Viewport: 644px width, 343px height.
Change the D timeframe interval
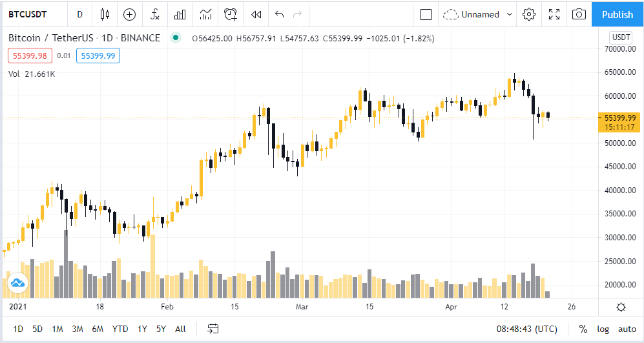point(79,14)
